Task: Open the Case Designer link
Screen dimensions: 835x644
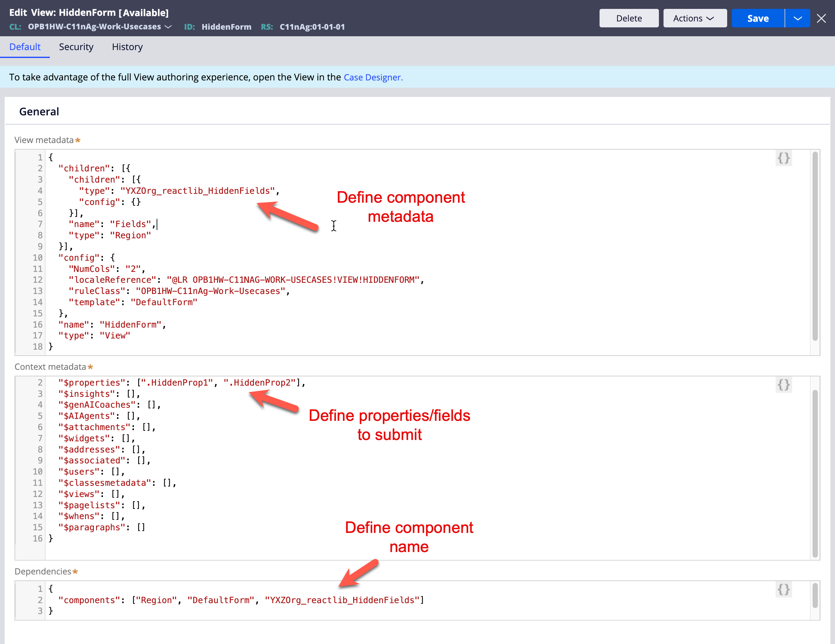Action: pyautogui.click(x=373, y=77)
